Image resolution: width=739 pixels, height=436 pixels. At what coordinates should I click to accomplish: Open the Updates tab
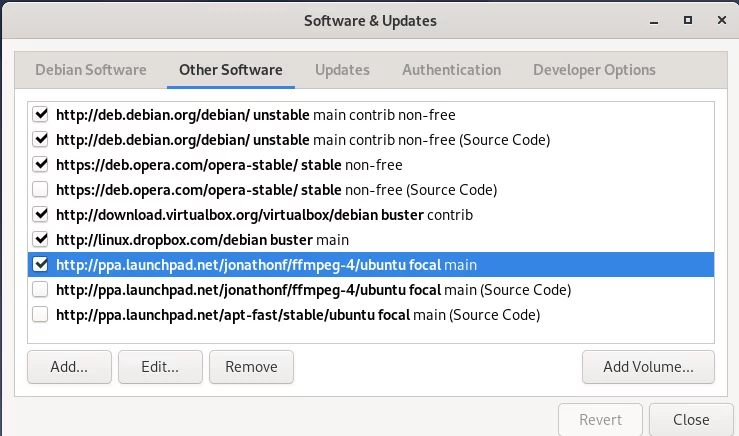point(342,70)
